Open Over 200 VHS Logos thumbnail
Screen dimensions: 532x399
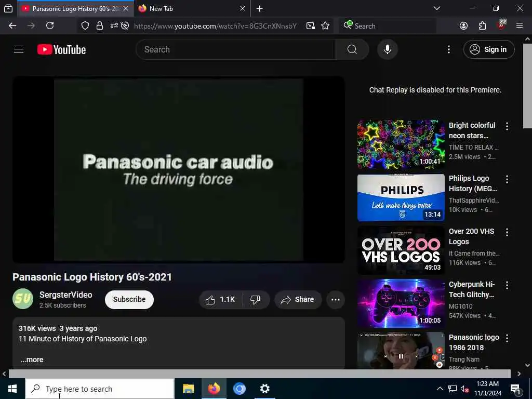tap(401, 250)
